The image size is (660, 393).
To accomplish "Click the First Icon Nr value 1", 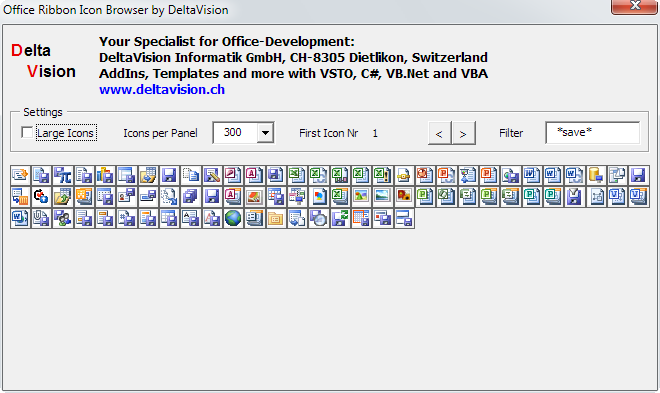I will 375,133.
